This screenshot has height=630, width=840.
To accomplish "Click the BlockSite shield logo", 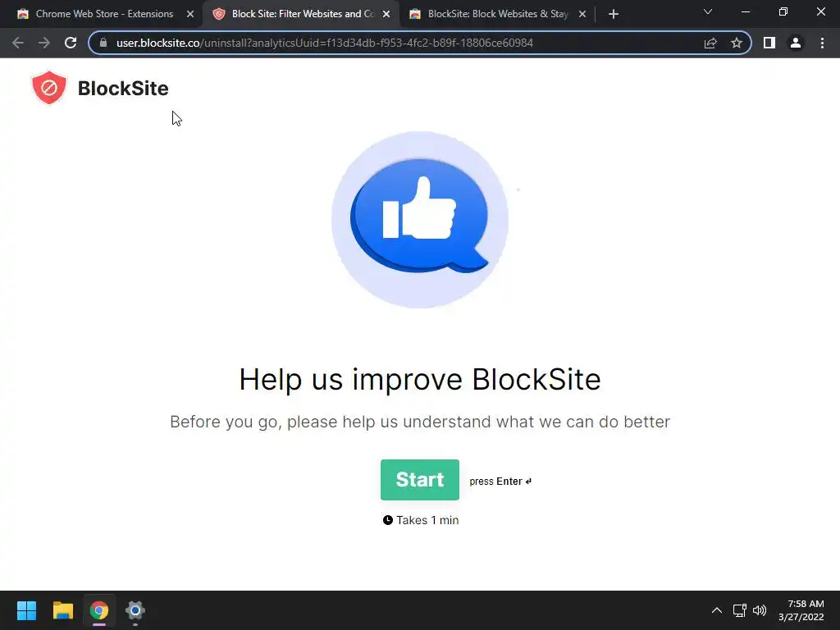I will pyautogui.click(x=49, y=87).
